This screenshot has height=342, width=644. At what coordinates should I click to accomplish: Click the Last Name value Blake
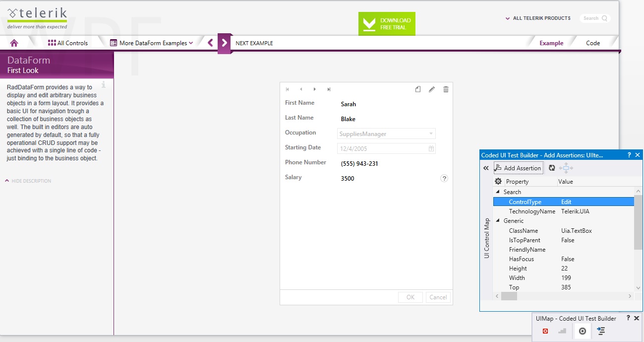click(x=348, y=119)
